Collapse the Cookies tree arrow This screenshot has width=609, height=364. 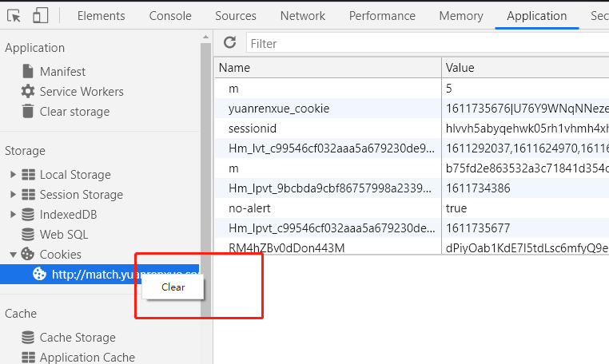coord(13,255)
